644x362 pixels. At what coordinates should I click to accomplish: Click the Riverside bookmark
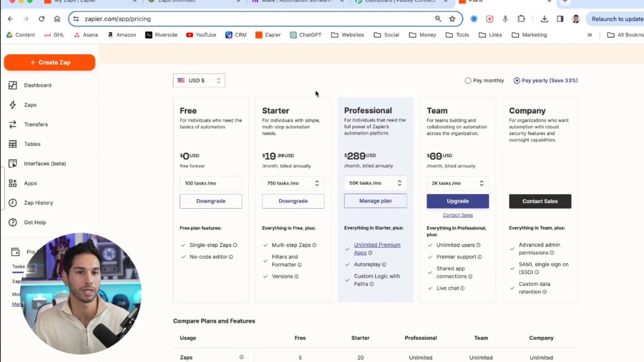[161, 35]
